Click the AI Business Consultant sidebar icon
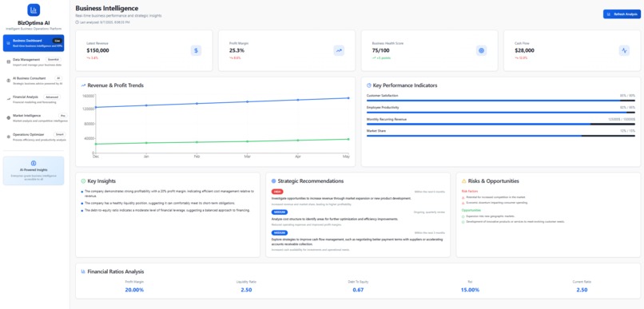Screen dimensions: 644x309 pyautogui.click(x=9, y=81)
